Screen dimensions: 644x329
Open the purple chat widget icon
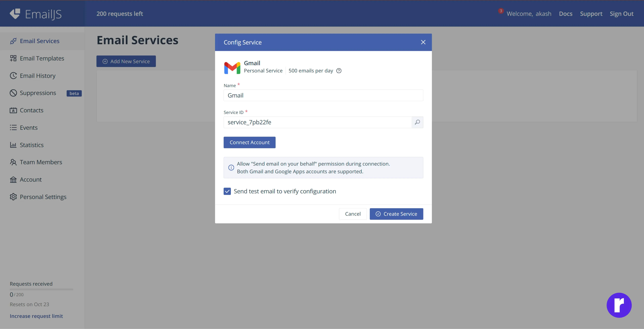[x=619, y=305]
